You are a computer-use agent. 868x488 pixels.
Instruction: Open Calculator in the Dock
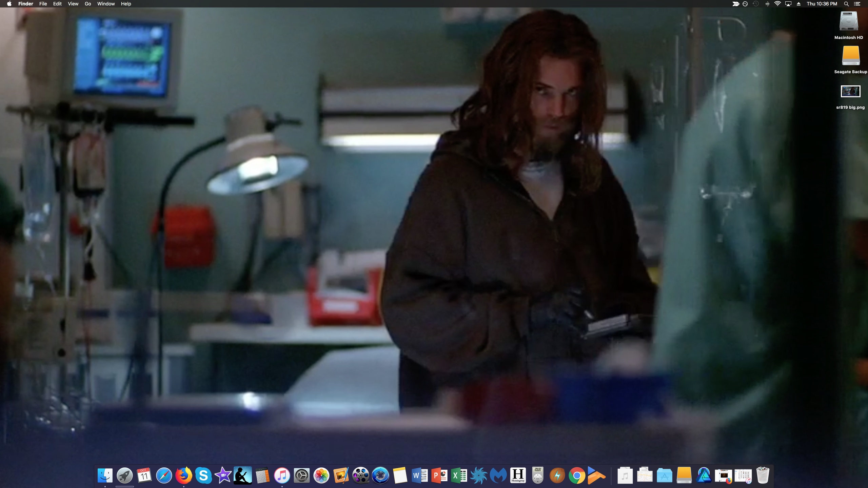[262, 475]
